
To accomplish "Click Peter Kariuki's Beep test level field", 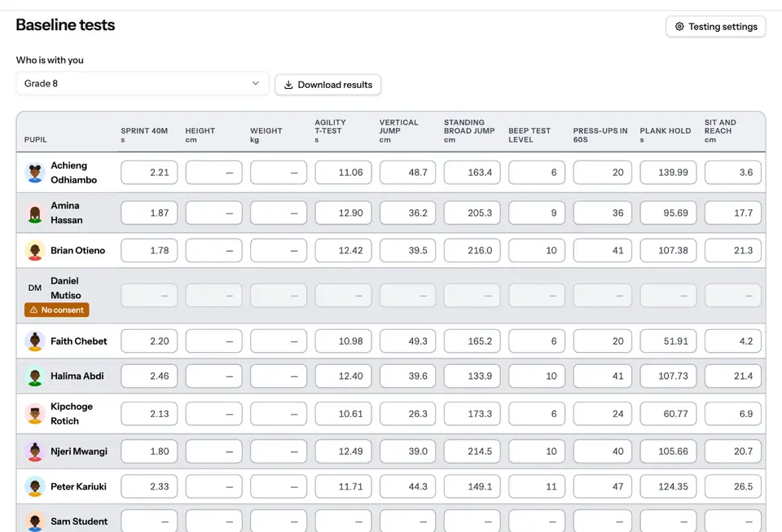I will [x=537, y=486].
